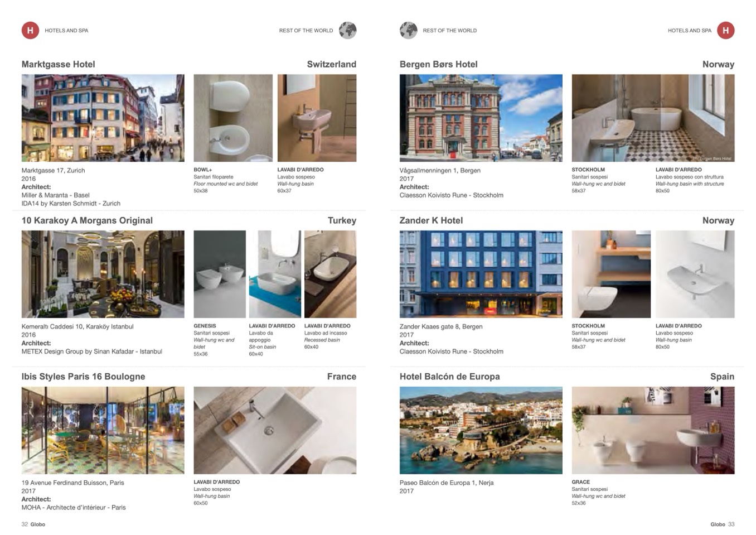Select the STOCKHOLM label under Bergen Børs Hotel

point(588,170)
